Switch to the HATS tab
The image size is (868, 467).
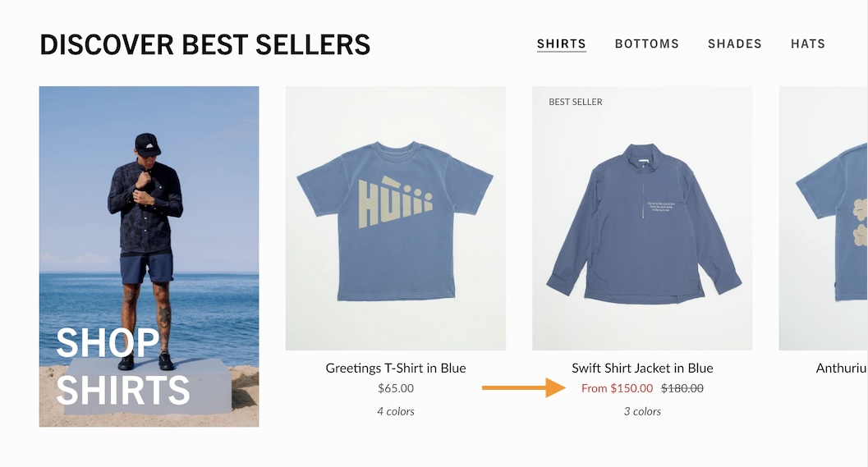point(807,43)
